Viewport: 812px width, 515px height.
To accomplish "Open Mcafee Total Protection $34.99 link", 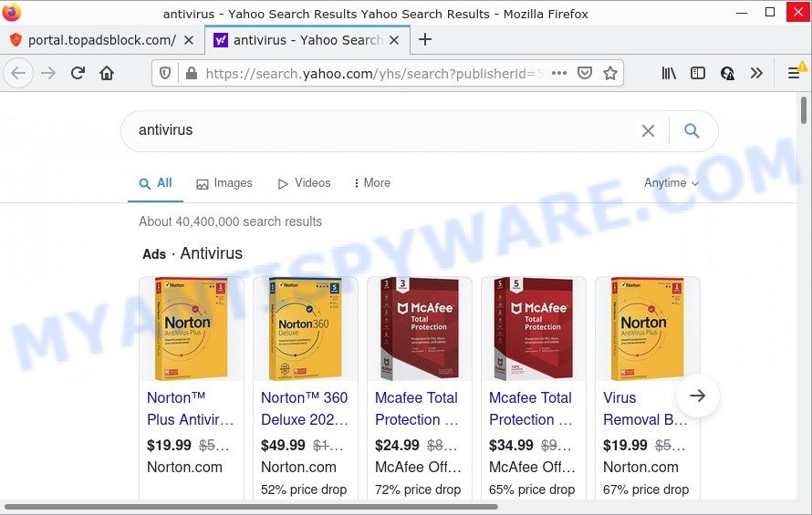I will click(x=531, y=408).
